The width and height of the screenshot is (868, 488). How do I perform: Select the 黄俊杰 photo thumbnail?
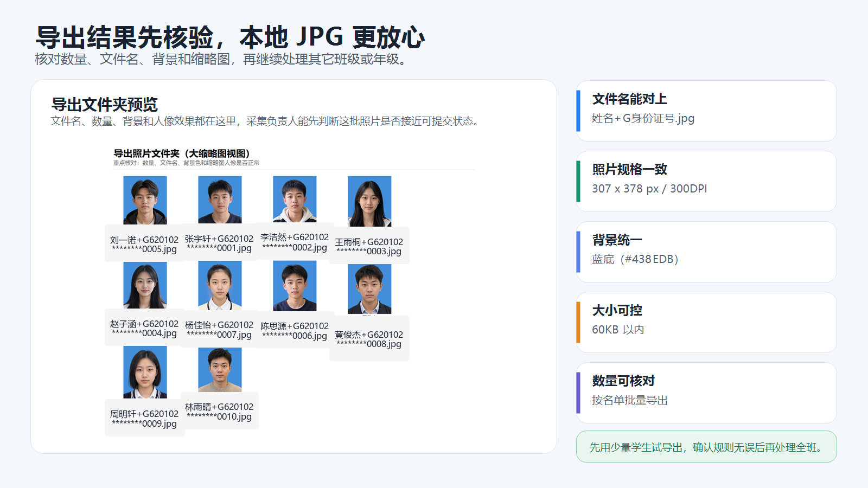369,289
